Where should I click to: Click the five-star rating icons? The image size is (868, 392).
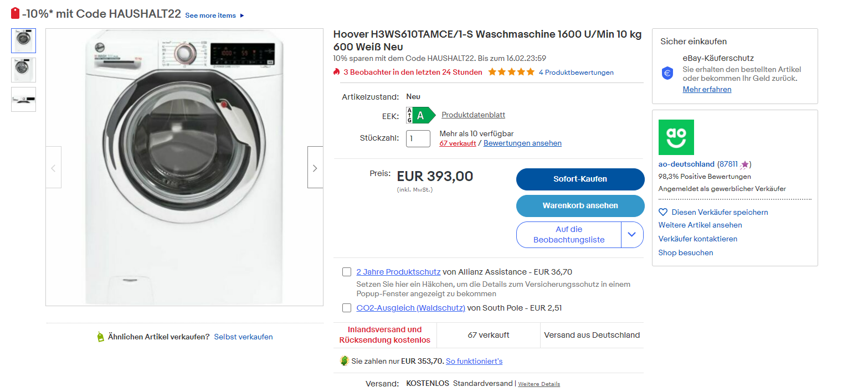tap(511, 72)
